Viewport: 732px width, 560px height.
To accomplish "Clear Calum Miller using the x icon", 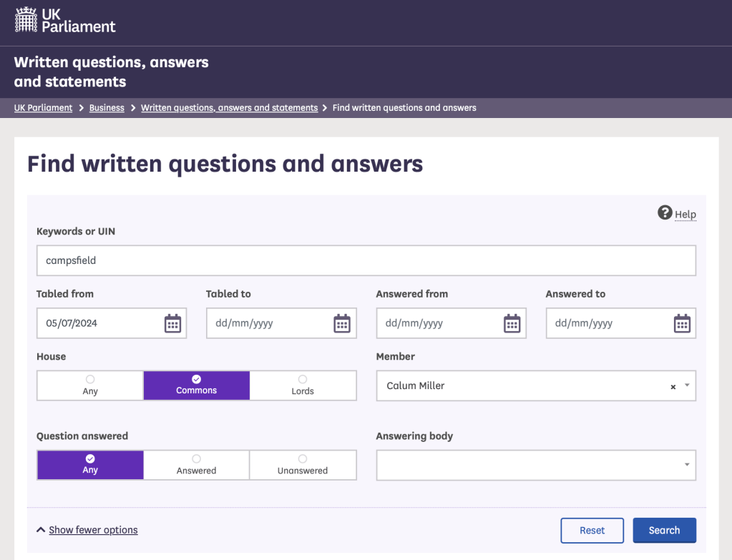I will [672, 386].
